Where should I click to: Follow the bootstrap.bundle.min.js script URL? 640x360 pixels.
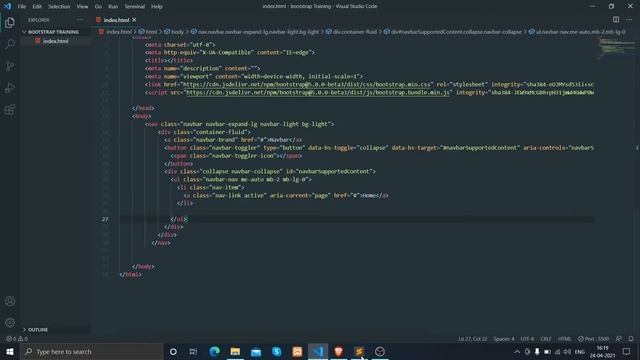point(318,93)
